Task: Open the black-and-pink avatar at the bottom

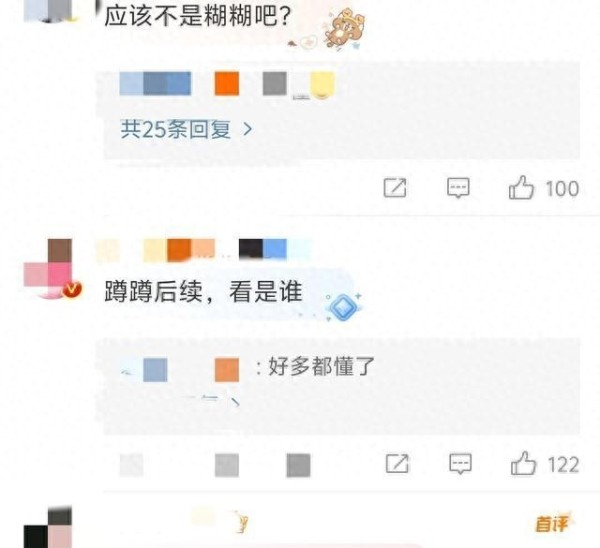Action: [x=48, y=527]
